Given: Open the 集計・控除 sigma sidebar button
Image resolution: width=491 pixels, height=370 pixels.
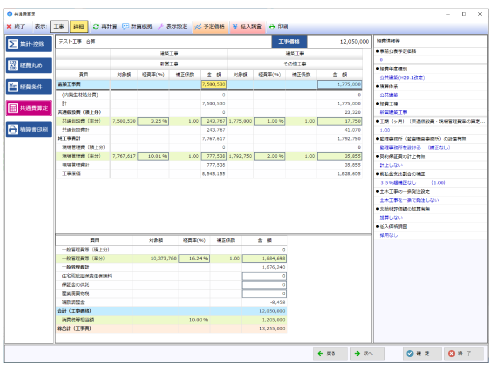Looking at the screenshot, I should (x=29, y=44).
